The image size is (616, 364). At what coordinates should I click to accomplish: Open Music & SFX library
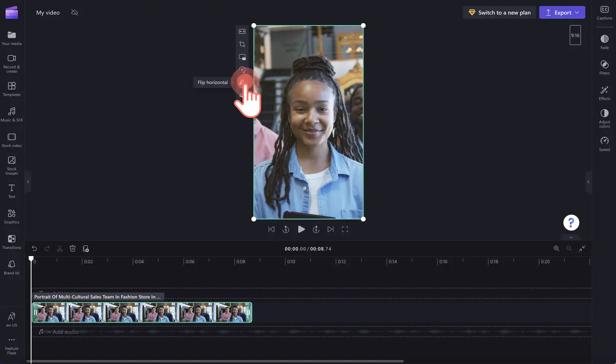tap(12, 114)
